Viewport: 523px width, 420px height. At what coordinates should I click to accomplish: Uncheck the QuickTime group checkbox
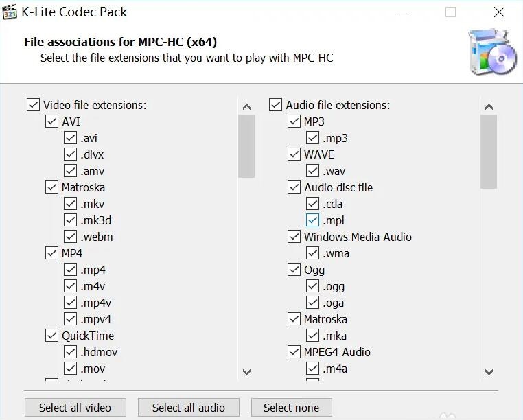click(x=51, y=336)
